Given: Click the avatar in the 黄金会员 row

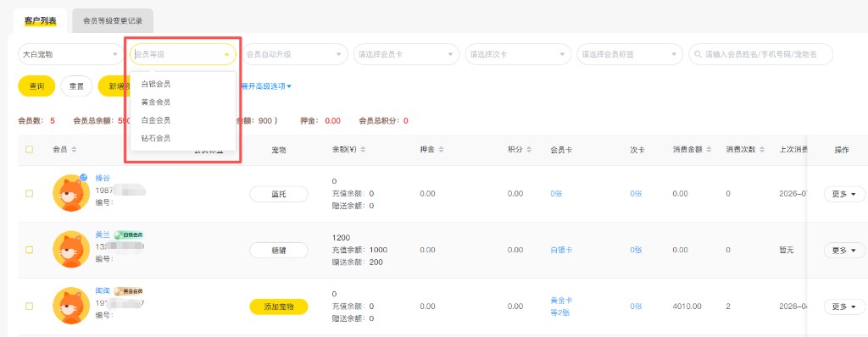Looking at the screenshot, I should tap(71, 306).
